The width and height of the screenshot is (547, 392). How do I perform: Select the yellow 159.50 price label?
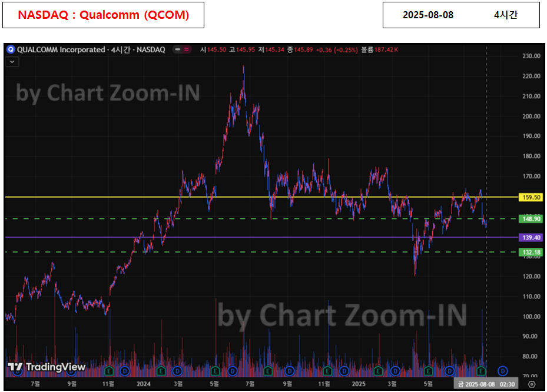531,197
